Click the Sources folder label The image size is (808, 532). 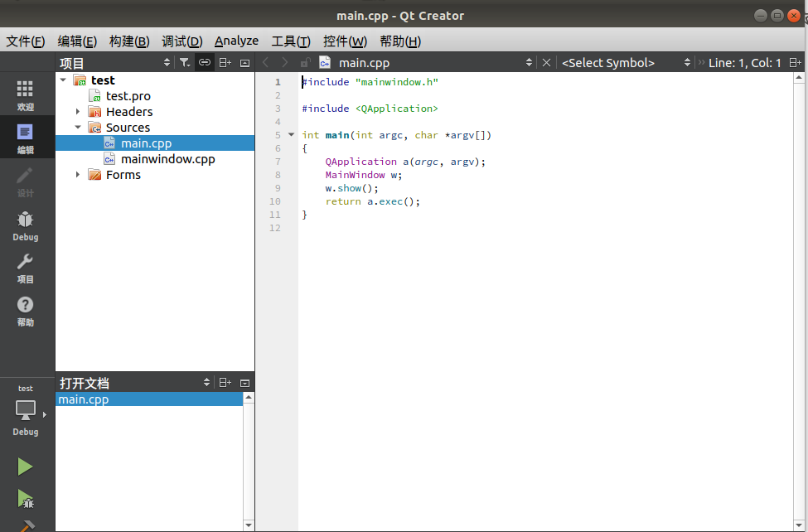tap(128, 127)
